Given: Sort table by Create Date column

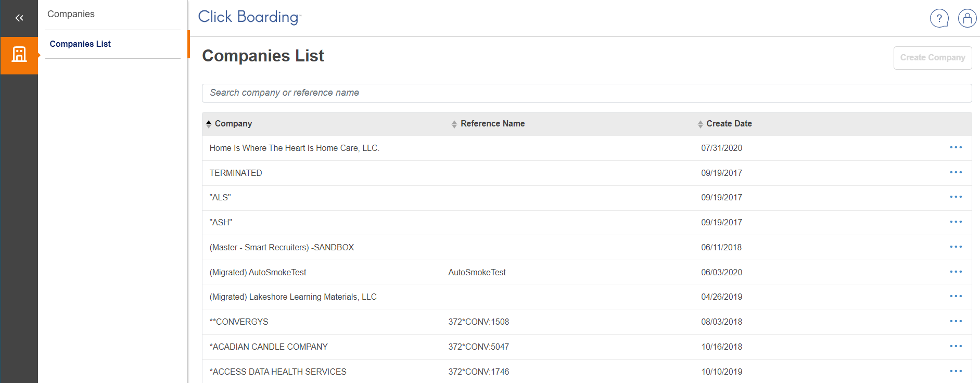Looking at the screenshot, I should (728, 124).
